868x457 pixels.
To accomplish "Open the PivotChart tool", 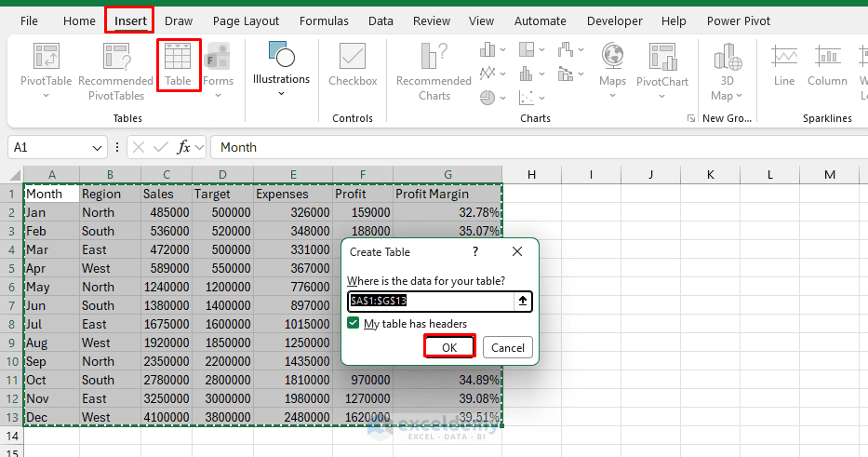I will pos(662,71).
